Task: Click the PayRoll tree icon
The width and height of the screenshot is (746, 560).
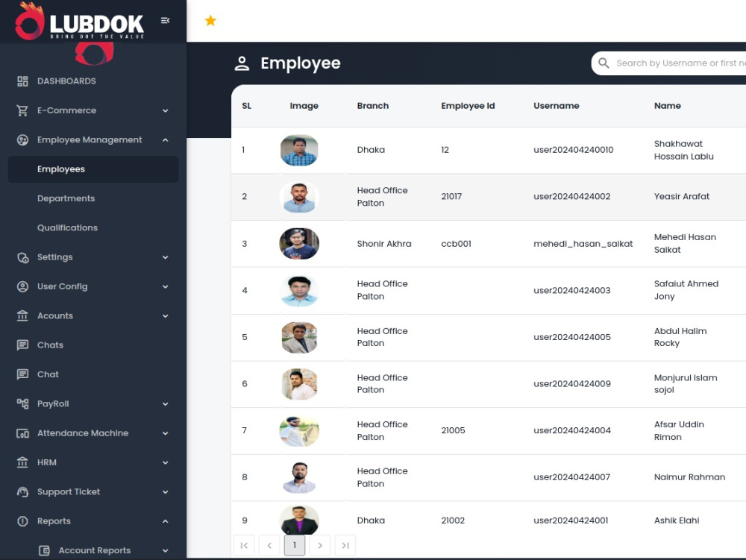Action: point(22,403)
